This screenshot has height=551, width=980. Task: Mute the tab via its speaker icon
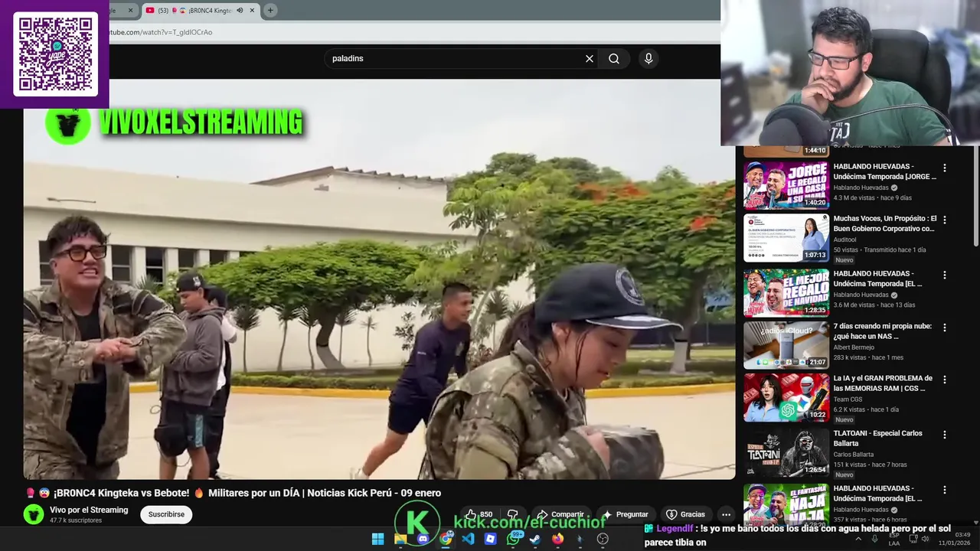tap(240, 10)
